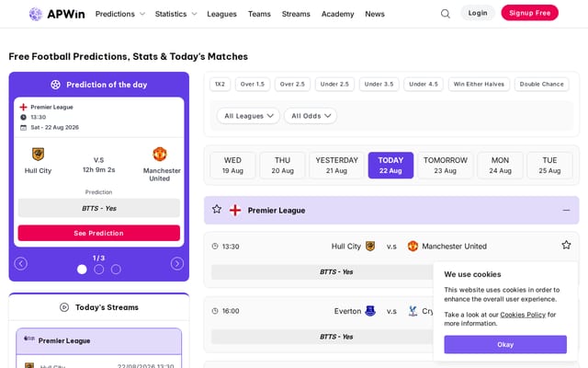Select the Win Either Halves filter chip
This screenshot has height=368, width=588.
pos(479,84)
